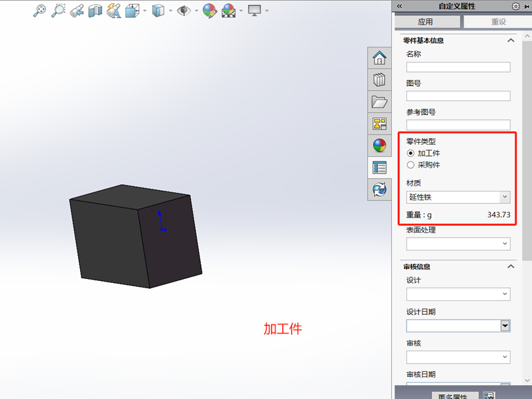This screenshot has height=399, width=532.
Task: Select the 加工件 radio button
Action: click(x=411, y=153)
